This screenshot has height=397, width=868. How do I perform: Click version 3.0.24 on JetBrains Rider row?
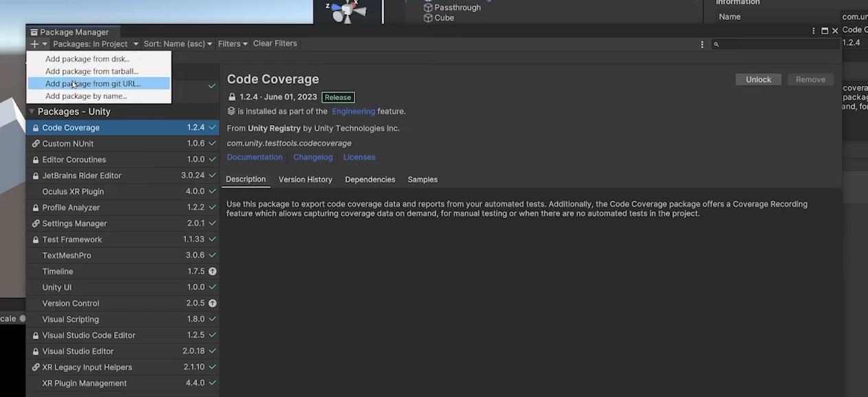click(192, 176)
